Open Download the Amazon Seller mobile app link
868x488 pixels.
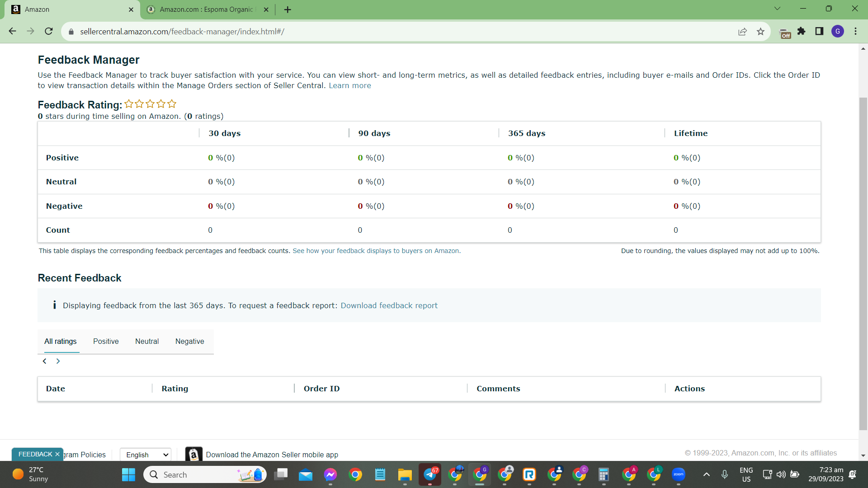coord(272,455)
